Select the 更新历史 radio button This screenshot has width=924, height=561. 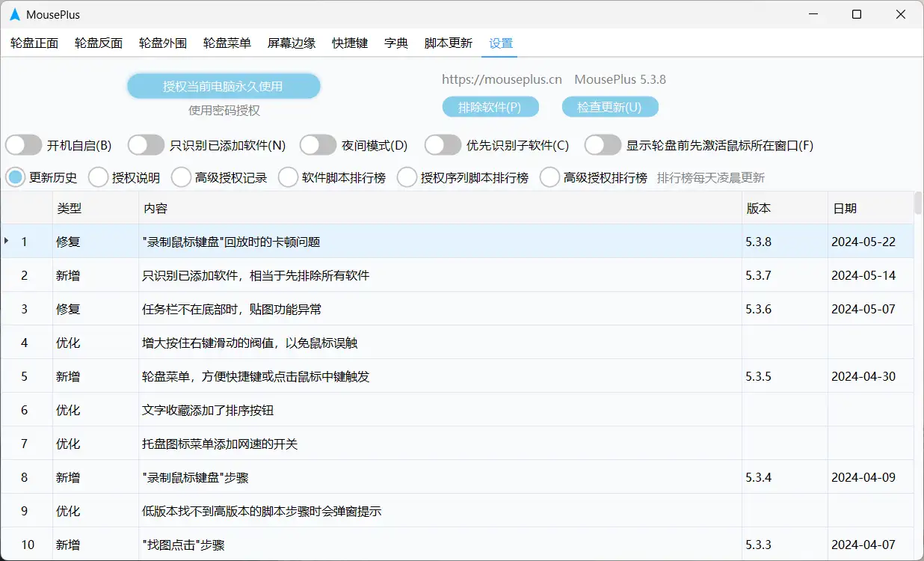pos(16,177)
